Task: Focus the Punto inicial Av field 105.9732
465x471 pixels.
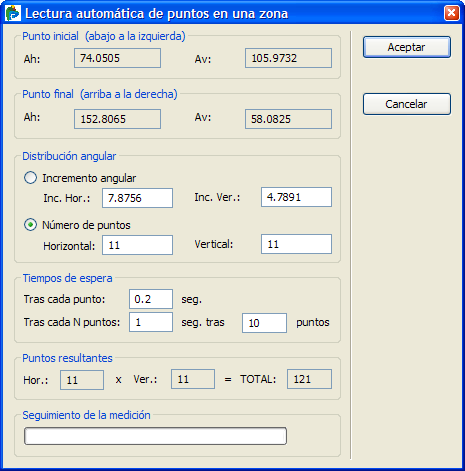Action: pos(288,58)
